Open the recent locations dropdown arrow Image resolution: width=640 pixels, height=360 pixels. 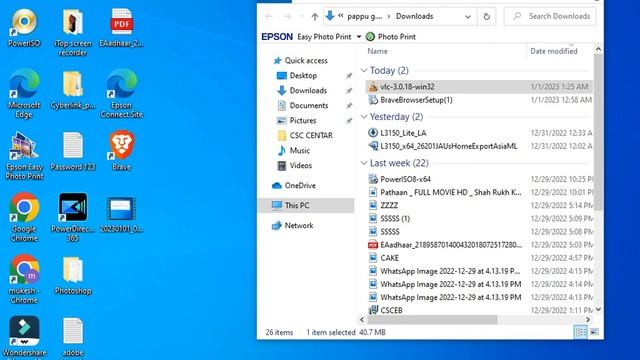pos(302,16)
